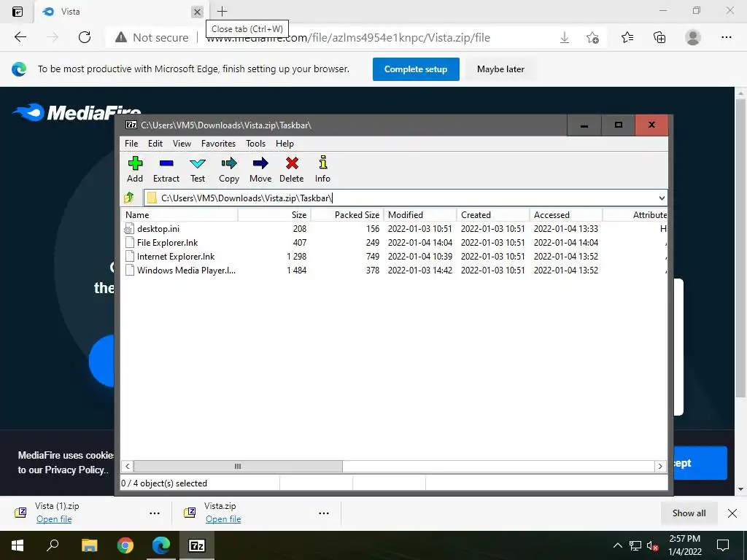Open the Edit menu in 7-Zip
Screen dimensions: 747x560
point(155,144)
